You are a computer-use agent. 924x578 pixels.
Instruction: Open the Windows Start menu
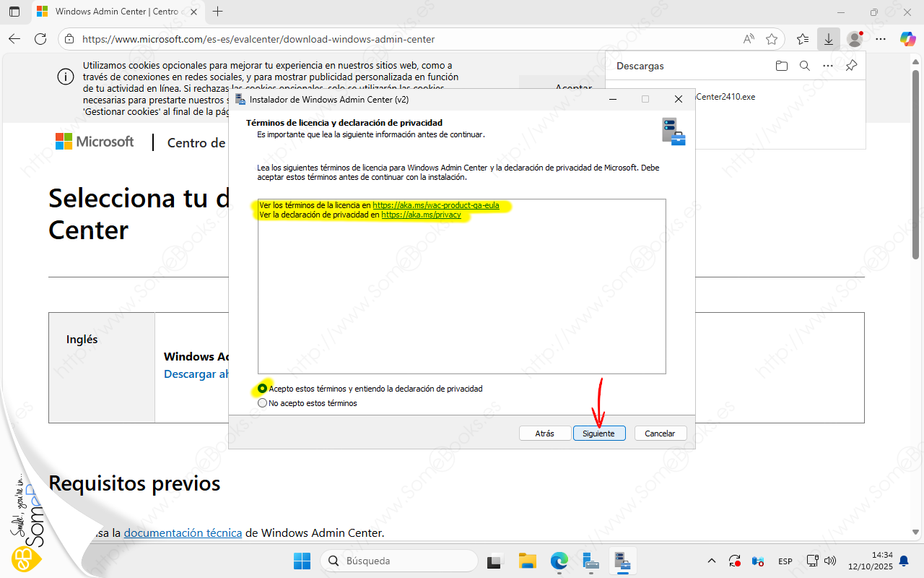[302, 561]
